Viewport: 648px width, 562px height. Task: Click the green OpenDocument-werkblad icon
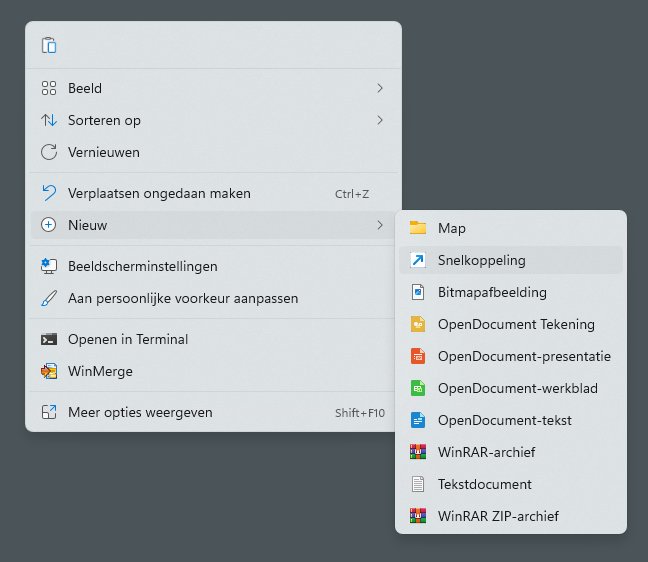tap(418, 388)
